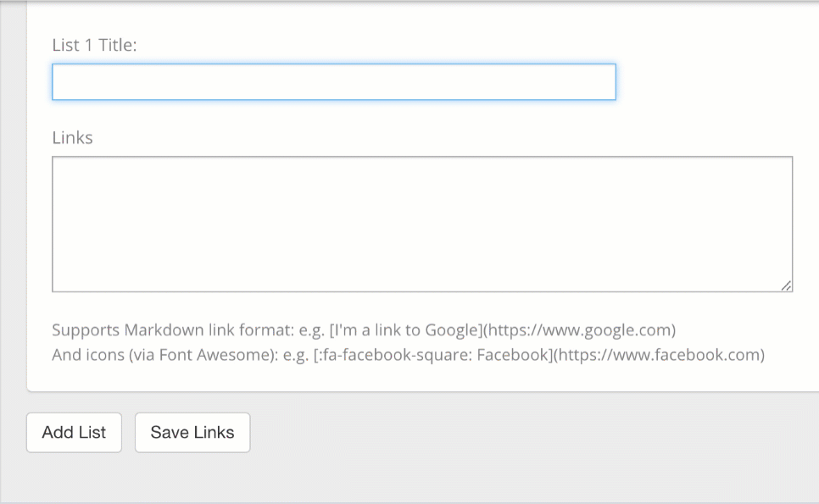The height and width of the screenshot is (504, 819).
Task: Click the "e.g." text on the Markdown hint line
Action: [x=309, y=330]
